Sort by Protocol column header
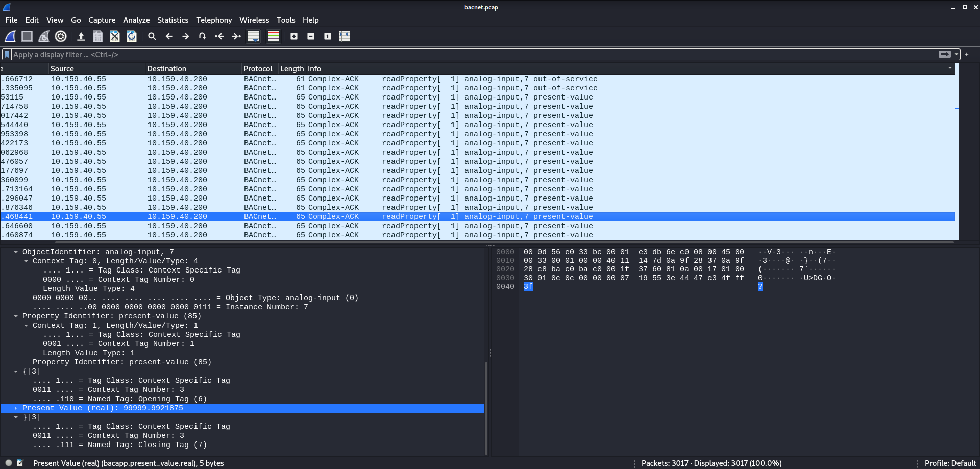 pos(259,68)
